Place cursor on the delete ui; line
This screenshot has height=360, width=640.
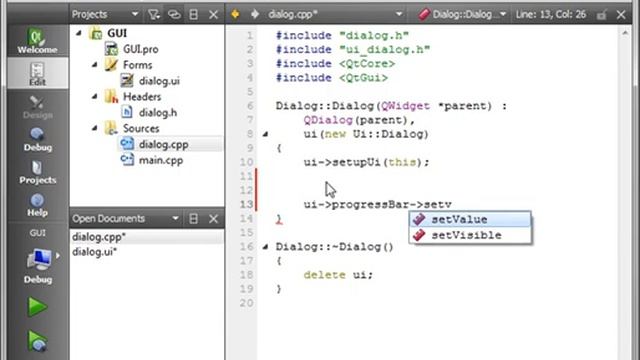[x=338, y=275]
